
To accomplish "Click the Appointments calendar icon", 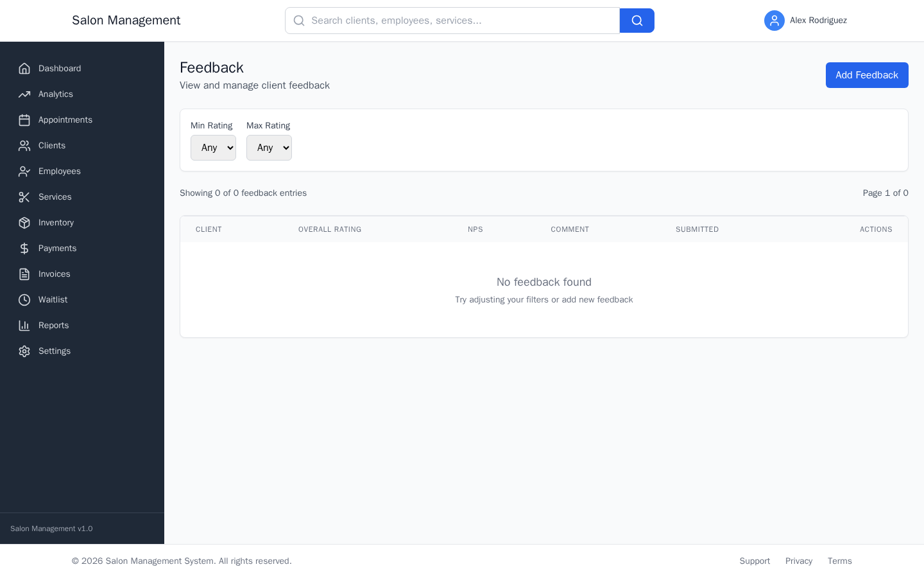I will click(x=24, y=119).
